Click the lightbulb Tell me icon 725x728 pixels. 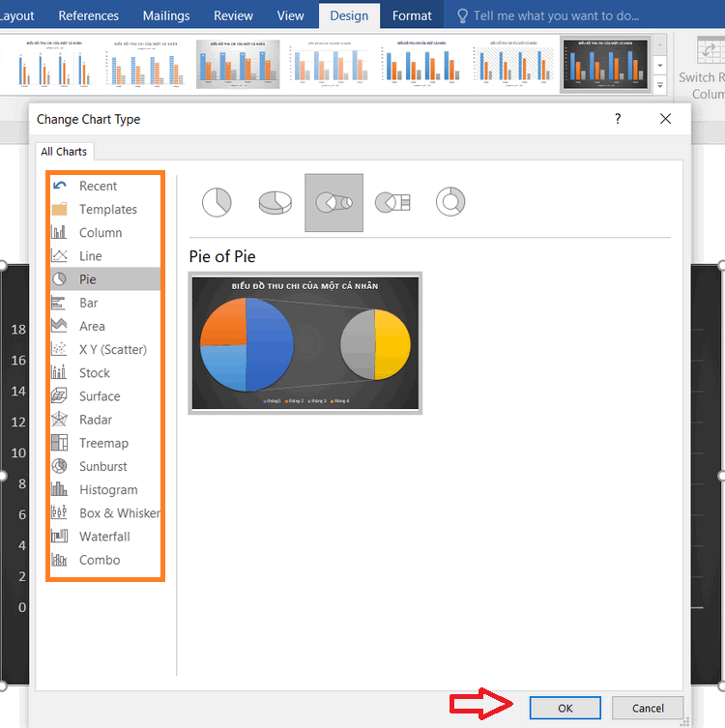(x=462, y=16)
